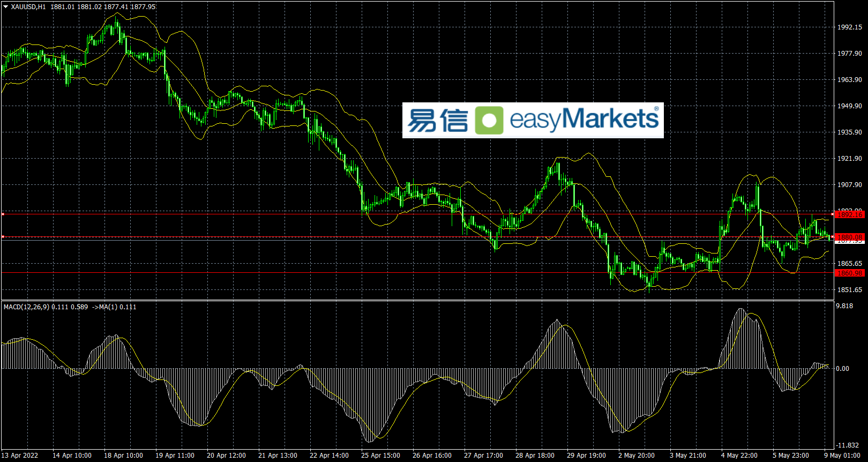Click the 20 Apr 12:00 time label
868x462 pixels.
[x=226, y=456]
